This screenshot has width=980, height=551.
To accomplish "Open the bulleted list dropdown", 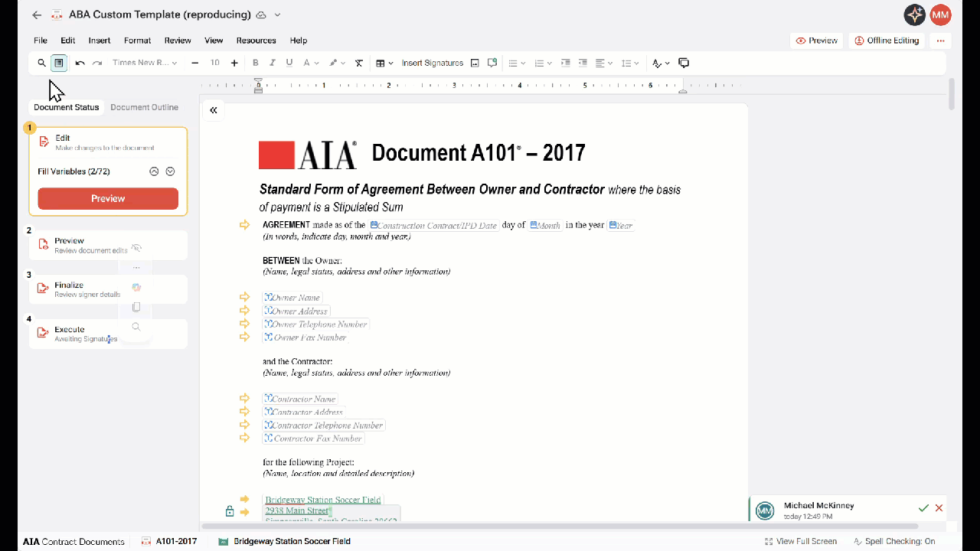I will [518, 63].
